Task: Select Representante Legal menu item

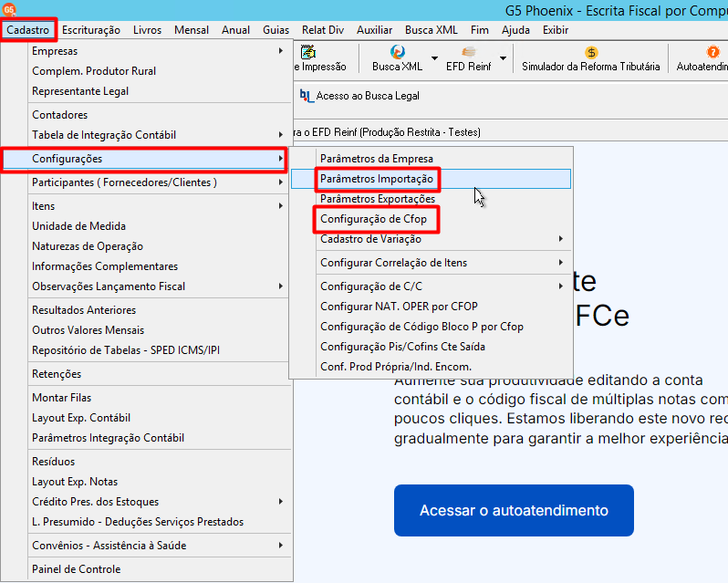Action: point(146,91)
